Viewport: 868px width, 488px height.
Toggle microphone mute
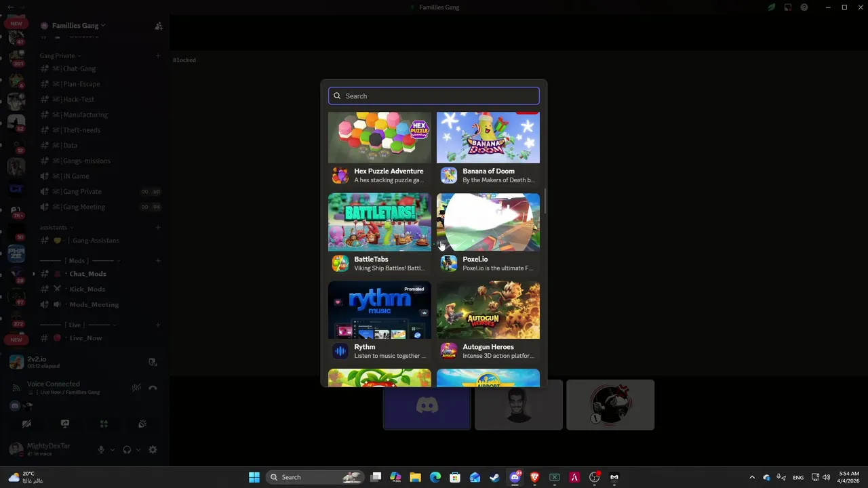[x=101, y=449]
